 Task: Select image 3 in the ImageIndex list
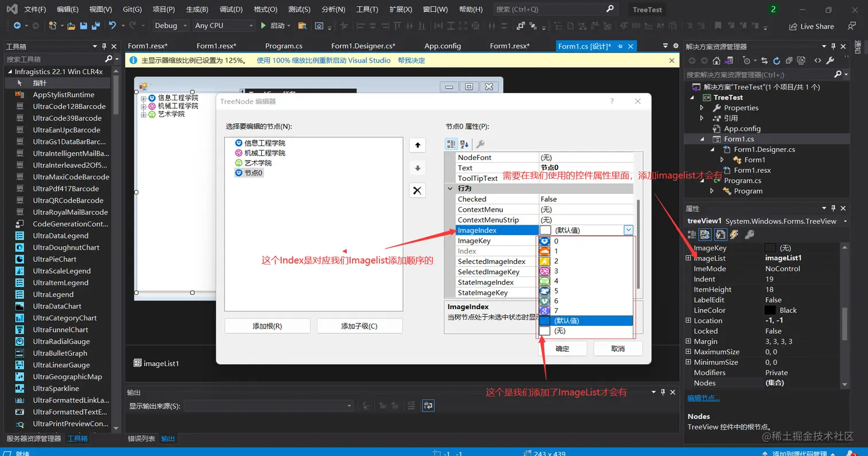point(585,271)
